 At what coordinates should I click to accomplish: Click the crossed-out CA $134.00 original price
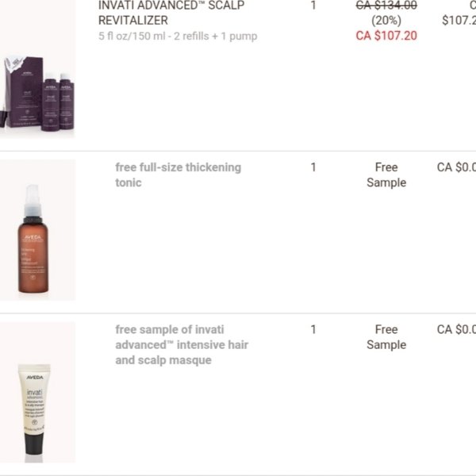[386, 6]
